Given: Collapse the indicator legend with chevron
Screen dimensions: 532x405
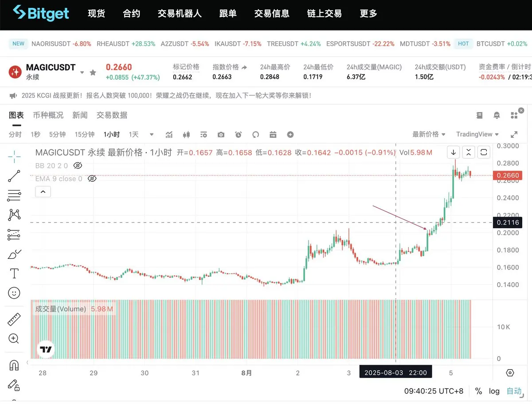Looking at the screenshot, I should tap(43, 192).
